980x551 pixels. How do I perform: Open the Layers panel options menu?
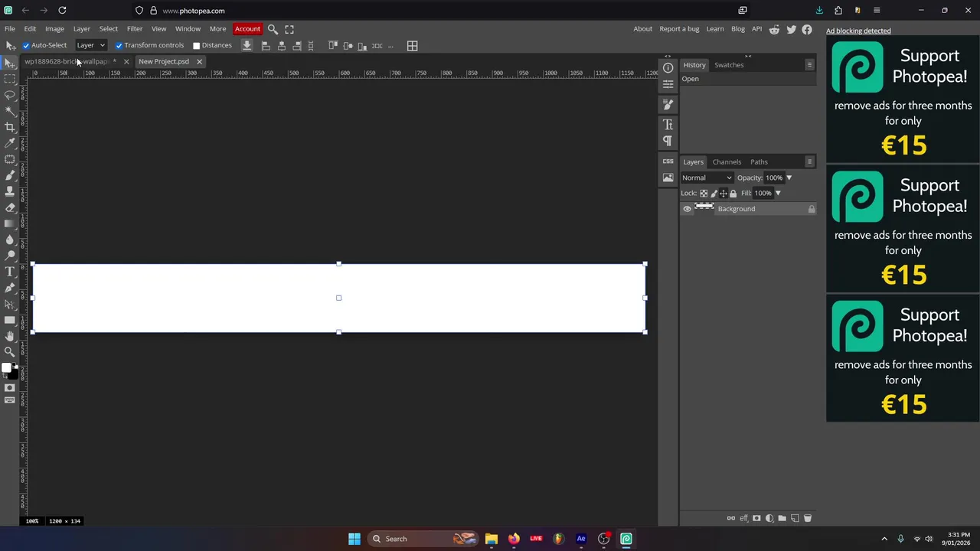click(x=809, y=161)
